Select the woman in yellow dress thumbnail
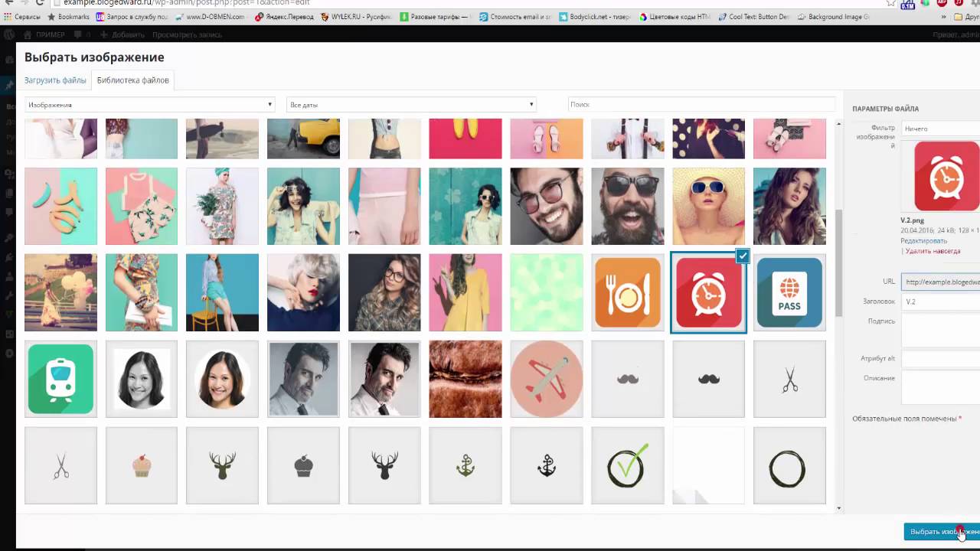 pos(465,292)
